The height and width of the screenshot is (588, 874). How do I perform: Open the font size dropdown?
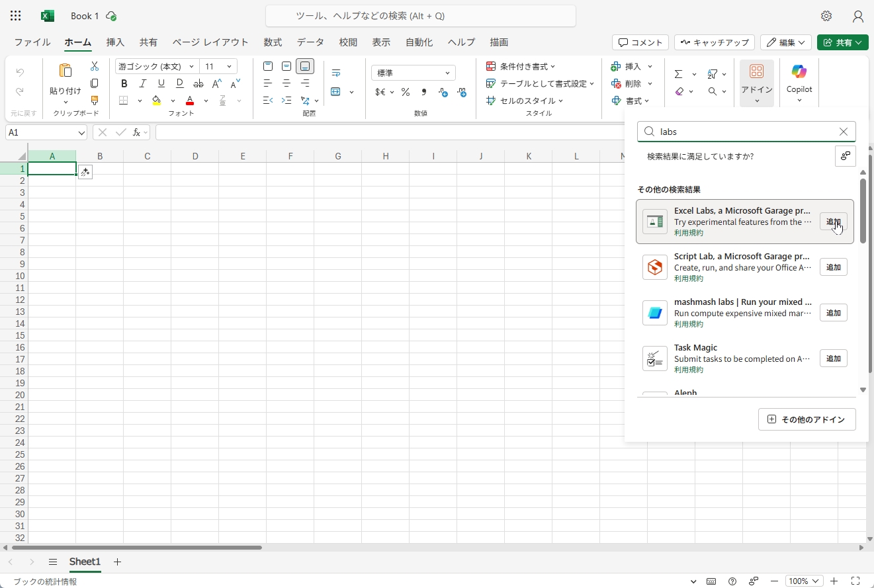pos(229,66)
